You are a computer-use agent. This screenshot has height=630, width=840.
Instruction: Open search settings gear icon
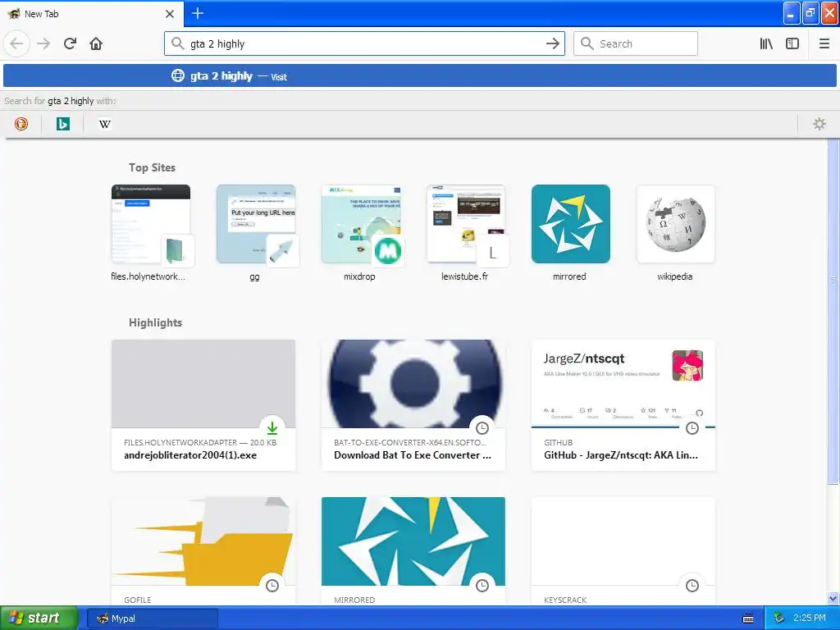click(819, 125)
